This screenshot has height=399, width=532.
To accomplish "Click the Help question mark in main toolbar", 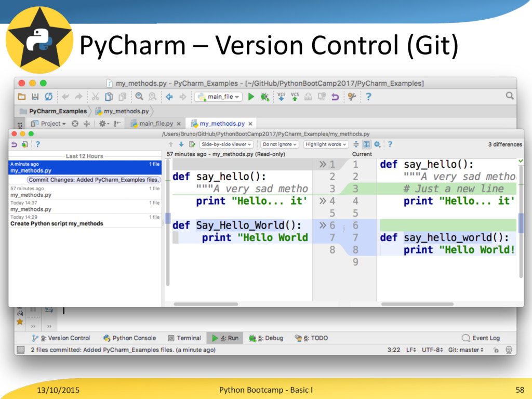I will coord(368,97).
